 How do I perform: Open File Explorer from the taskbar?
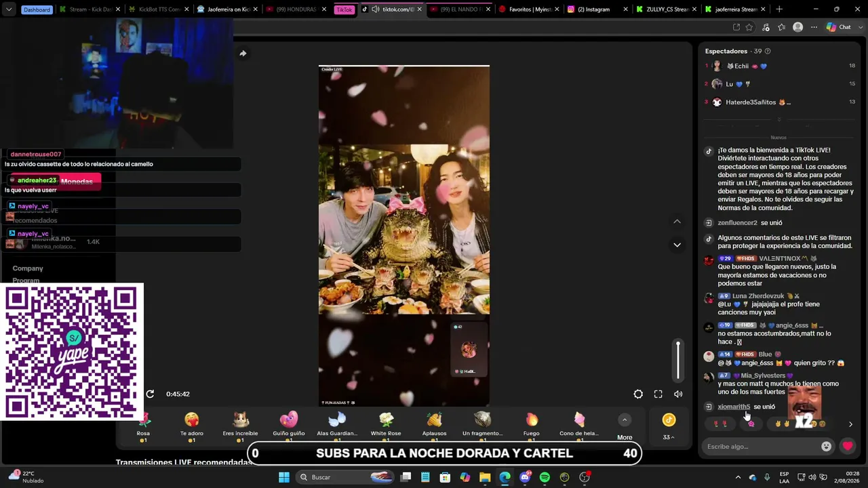click(x=485, y=477)
